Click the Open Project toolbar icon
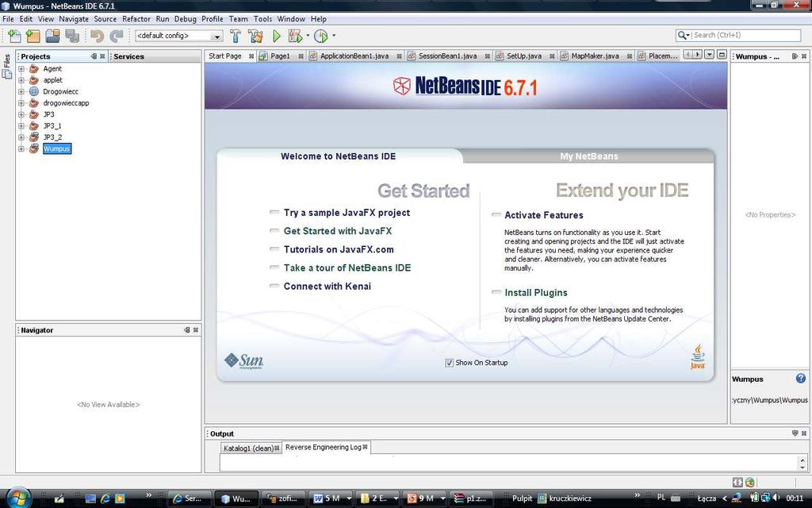 (52, 36)
